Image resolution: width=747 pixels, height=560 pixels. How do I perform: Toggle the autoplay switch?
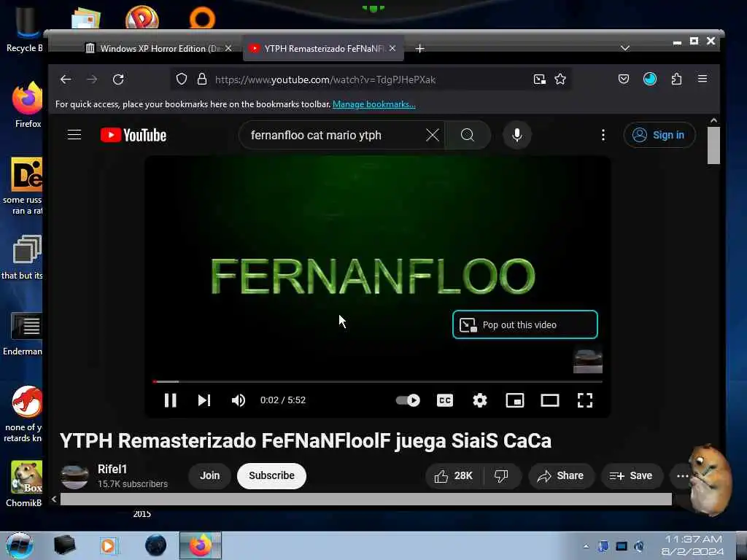click(408, 400)
